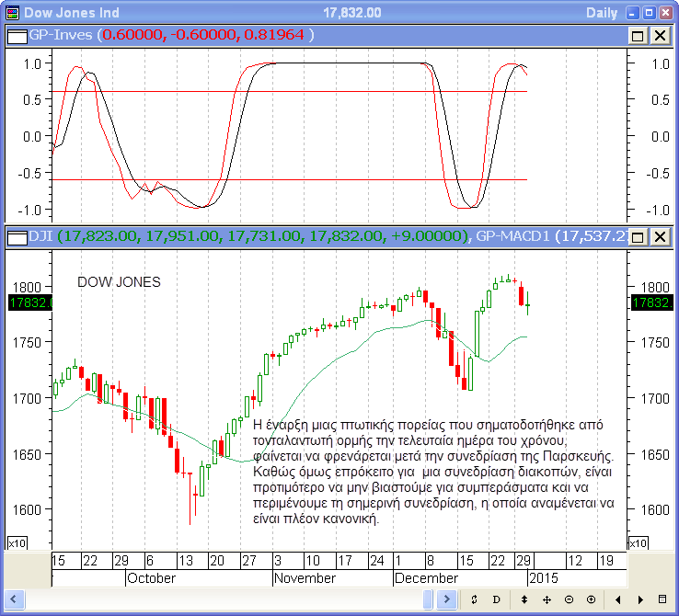679x616 pixels.
Task: Click the vertical up-down arrow scale icon
Action: (524, 599)
